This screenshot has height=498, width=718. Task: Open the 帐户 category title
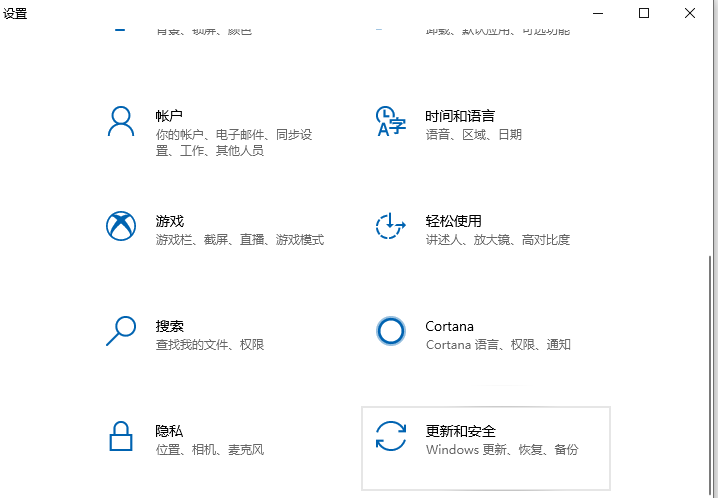click(169, 116)
